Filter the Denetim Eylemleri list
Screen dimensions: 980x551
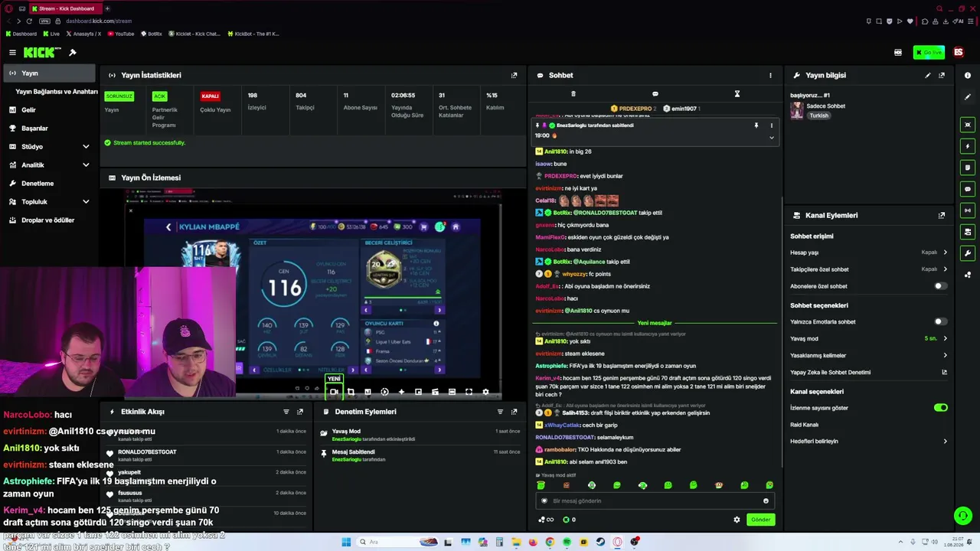click(500, 412)
